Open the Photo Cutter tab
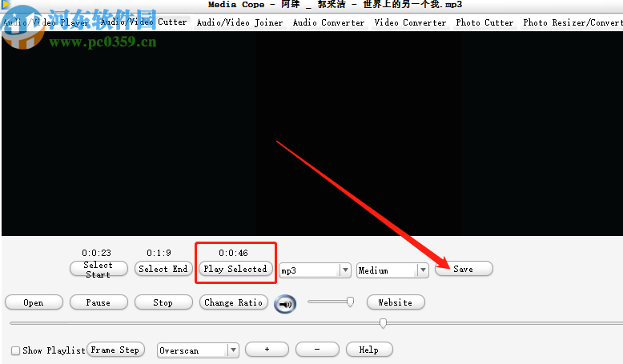 coord(484,22)
